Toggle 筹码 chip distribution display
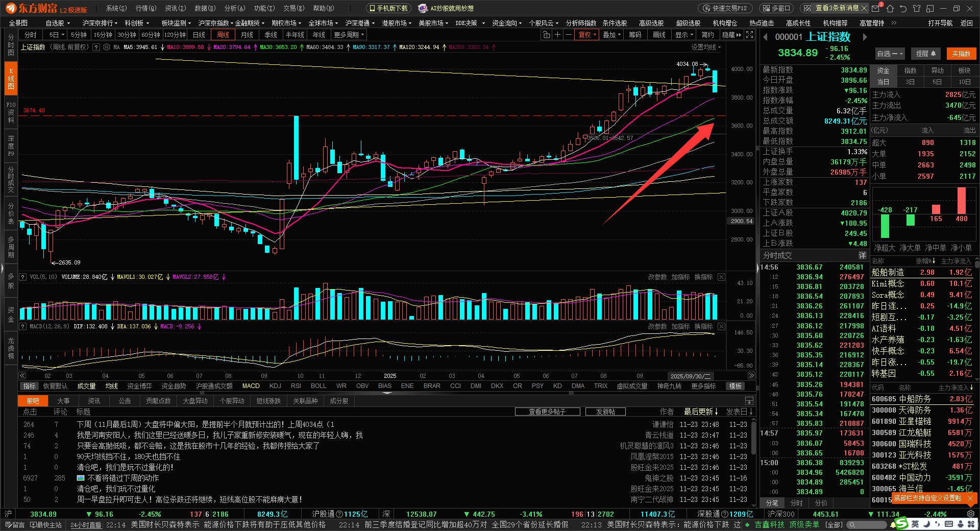Screen dimensions: 980x531 635,35
